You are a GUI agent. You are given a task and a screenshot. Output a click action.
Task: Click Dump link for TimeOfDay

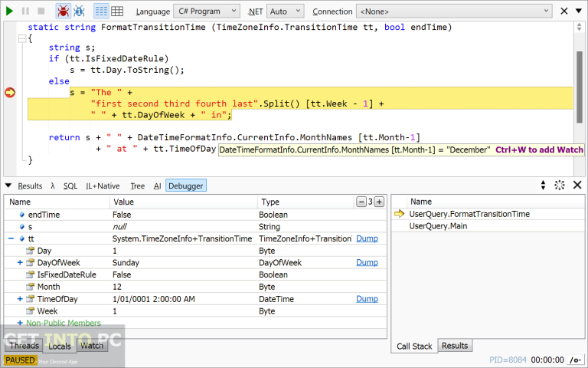[367, 299]
